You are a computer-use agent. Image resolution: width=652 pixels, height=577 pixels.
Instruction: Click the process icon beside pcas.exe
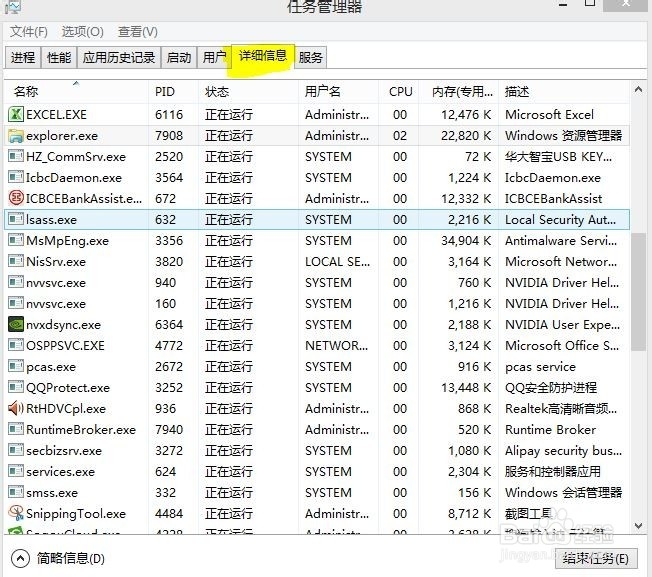click(16, 367)
